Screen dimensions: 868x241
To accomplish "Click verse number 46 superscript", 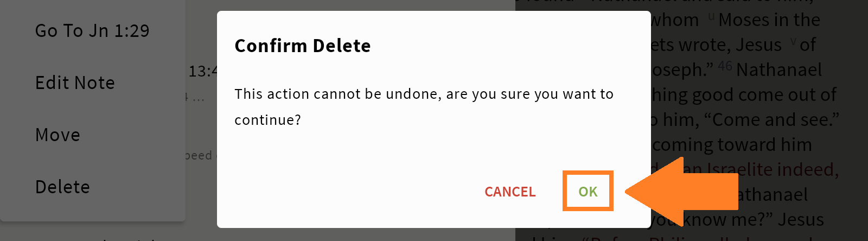I will [725, 66].
